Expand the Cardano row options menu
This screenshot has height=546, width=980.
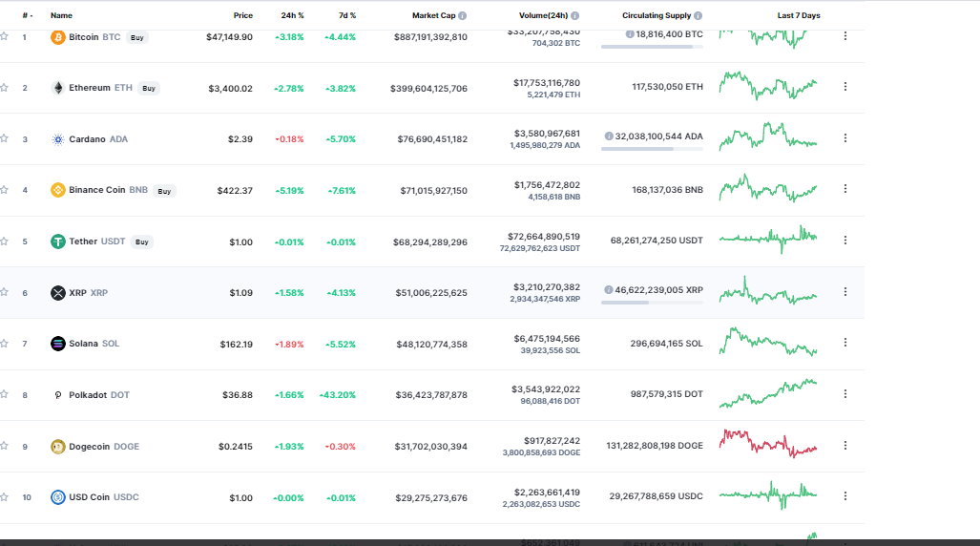(845, 137)
